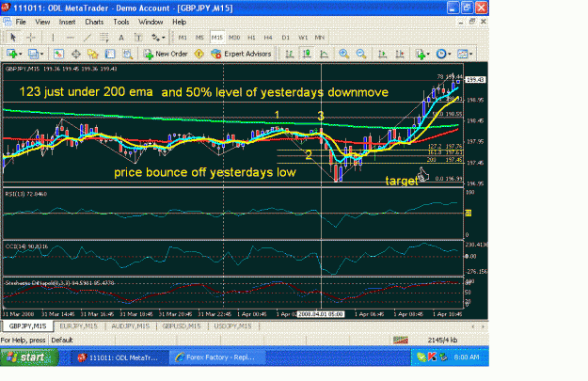Select the GBPJPY,M15 chart tab
Viewport: 588px width, 381px height.
[27, 326]
